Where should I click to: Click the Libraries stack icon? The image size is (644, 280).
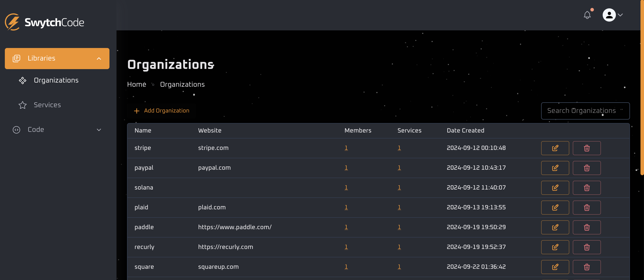click(16, 58)
